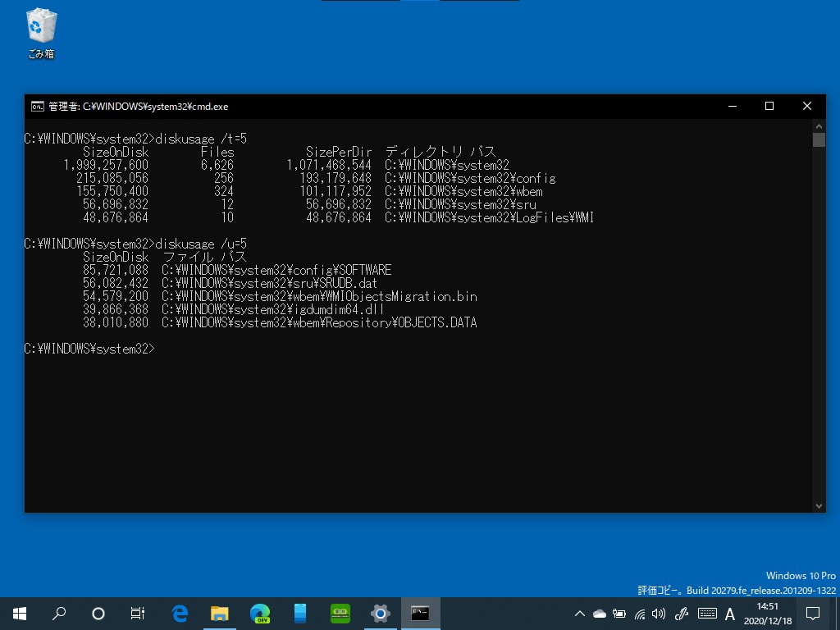This screenshot has width=840, height=630.
Task: Open the Windows Ink Workspace pen icon
Action: 682,614
